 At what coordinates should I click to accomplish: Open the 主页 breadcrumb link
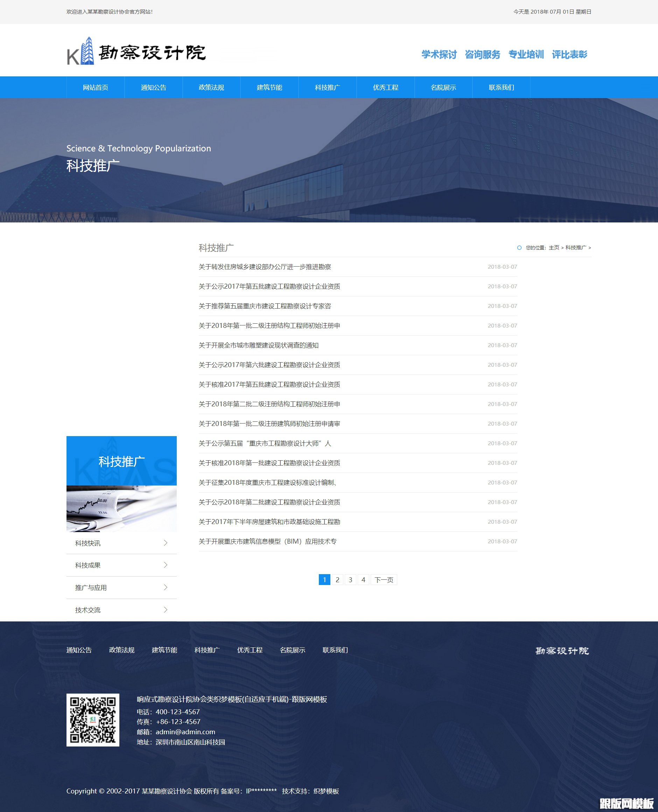(x=554, y=248)
